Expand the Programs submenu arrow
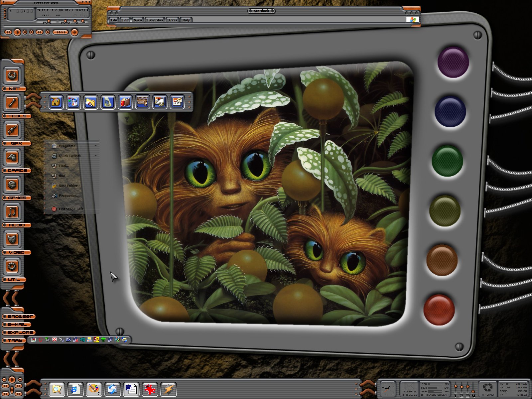 pos(95,146)
